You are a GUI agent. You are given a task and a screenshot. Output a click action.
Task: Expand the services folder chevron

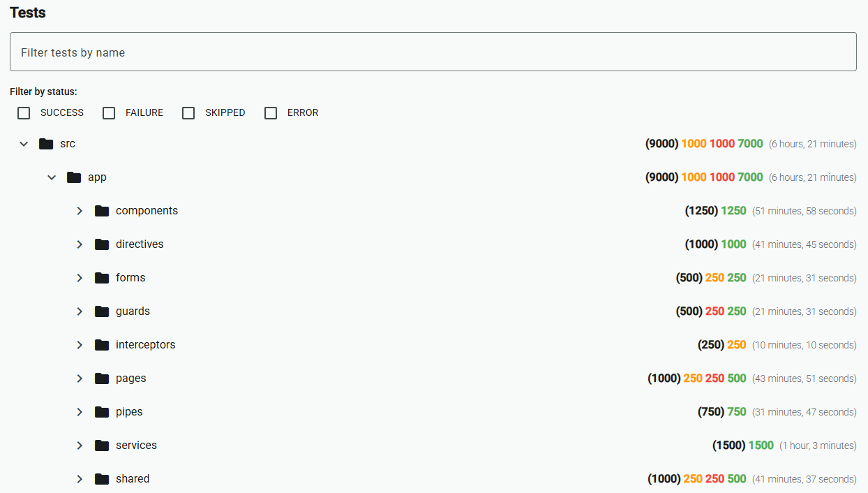click(80, 446)
